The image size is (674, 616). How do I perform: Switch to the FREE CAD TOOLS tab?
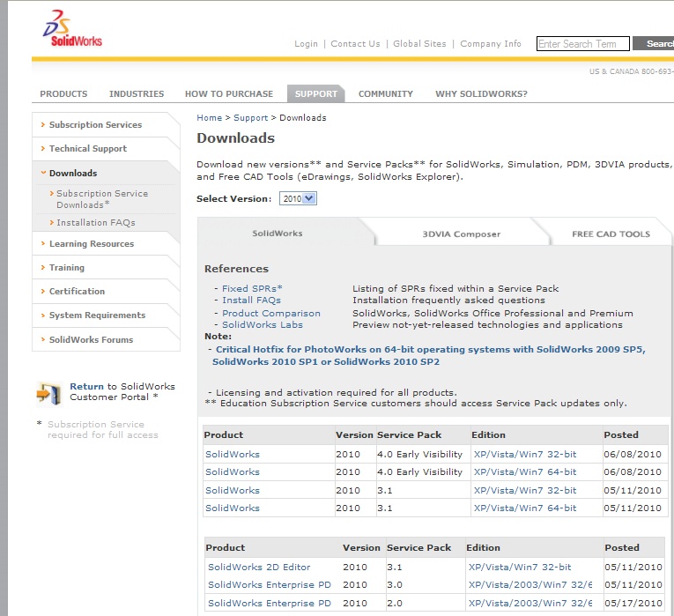point(611,234)
